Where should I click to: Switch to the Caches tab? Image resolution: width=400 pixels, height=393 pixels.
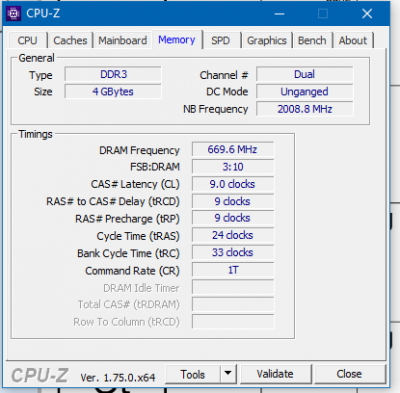click(70, 41)
